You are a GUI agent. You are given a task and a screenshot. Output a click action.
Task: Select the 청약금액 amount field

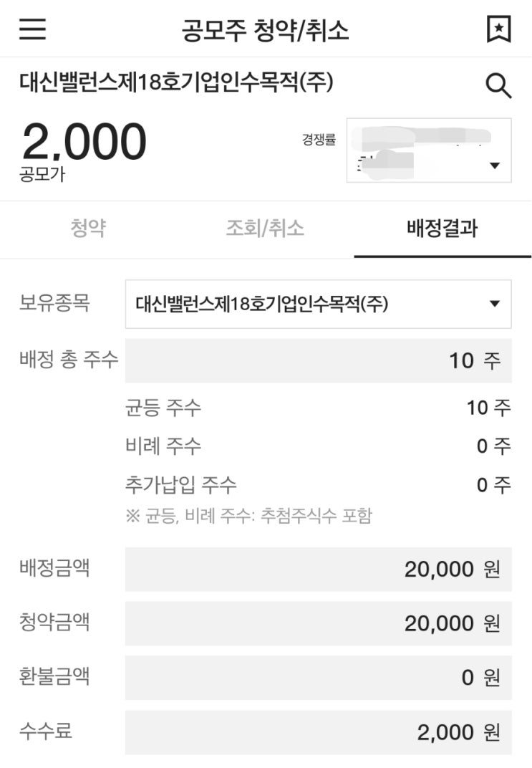(318, 623)
